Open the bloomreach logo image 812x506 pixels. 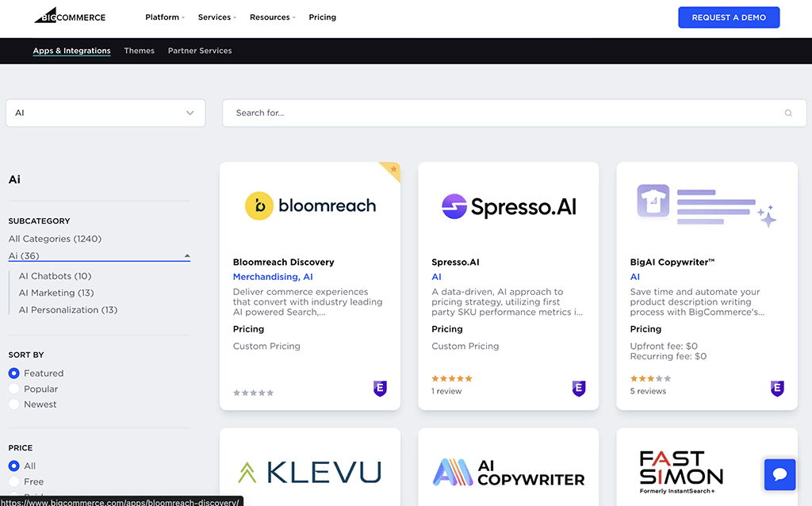point(310,205)
